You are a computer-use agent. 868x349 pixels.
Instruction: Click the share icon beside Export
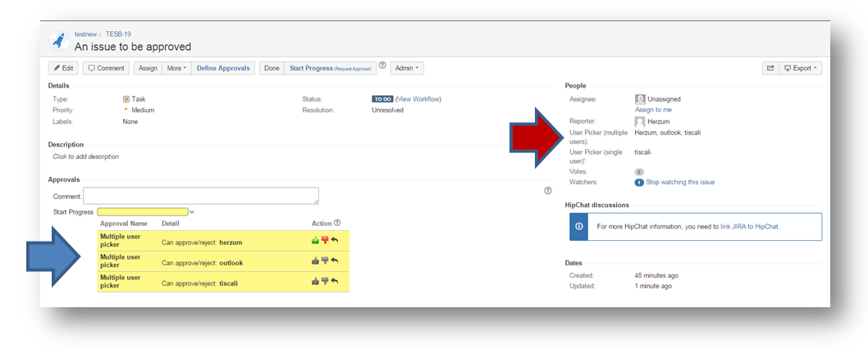tap(770, 68)
